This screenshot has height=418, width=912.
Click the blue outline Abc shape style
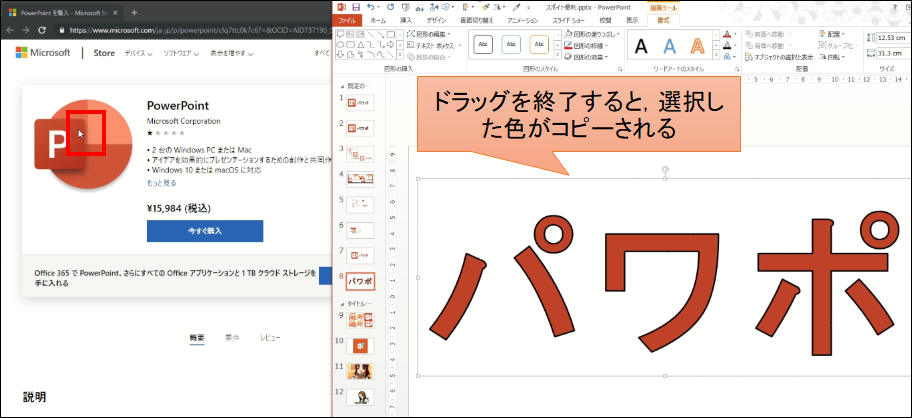click(511, 44)
